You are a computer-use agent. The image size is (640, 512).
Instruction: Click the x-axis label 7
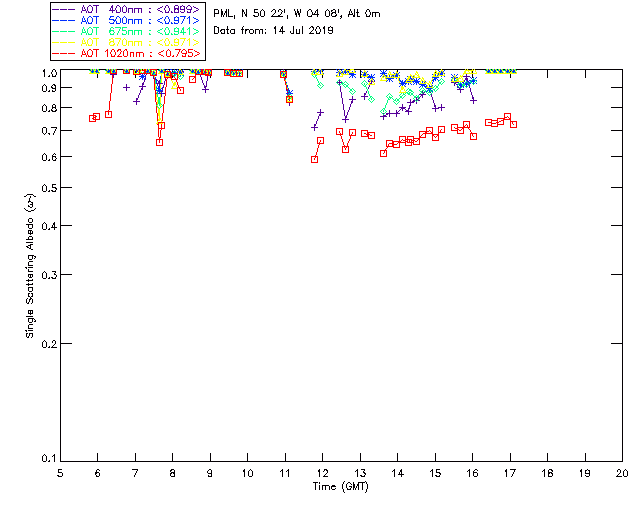tap(135, 473)
